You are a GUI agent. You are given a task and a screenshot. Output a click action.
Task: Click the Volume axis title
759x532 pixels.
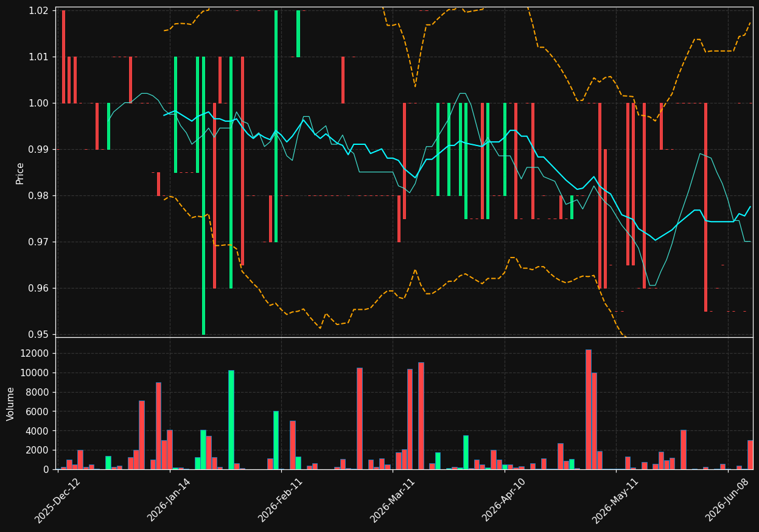(x=11, y=404)
